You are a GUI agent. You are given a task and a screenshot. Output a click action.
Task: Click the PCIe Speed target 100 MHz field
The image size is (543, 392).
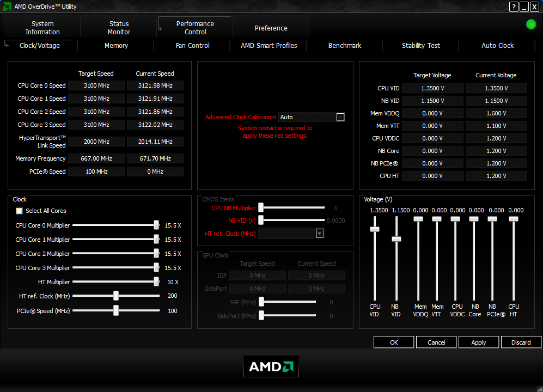96,171
